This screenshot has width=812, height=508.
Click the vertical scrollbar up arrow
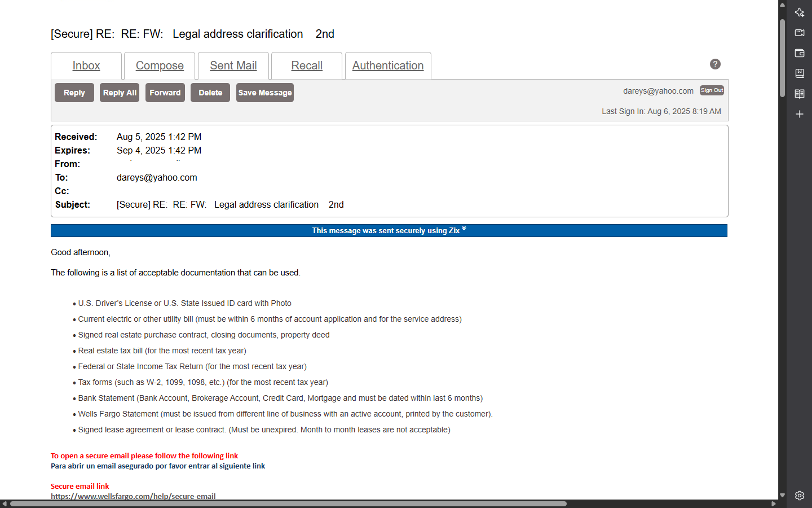click(782, 5)
